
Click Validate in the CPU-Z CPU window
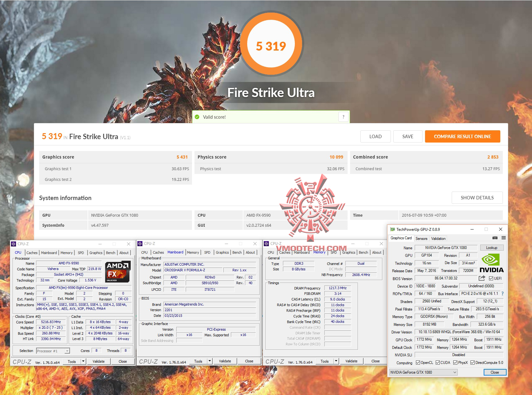[98, 361]
